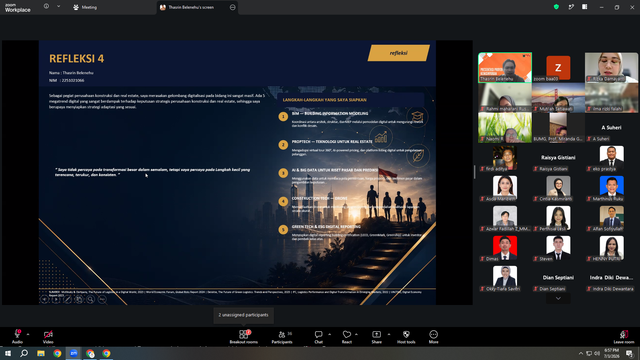Select Prof. Miranda G. video tile

(558, 127)
